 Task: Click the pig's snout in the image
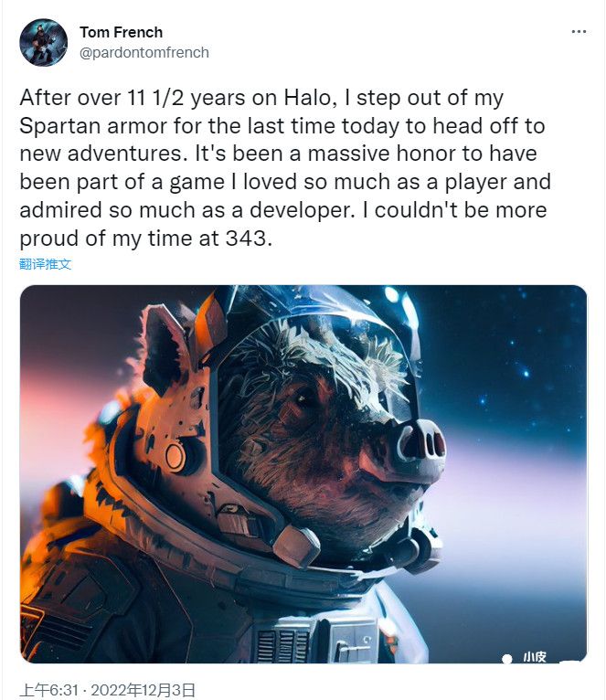pyautogui.click(x=418, y=446)
